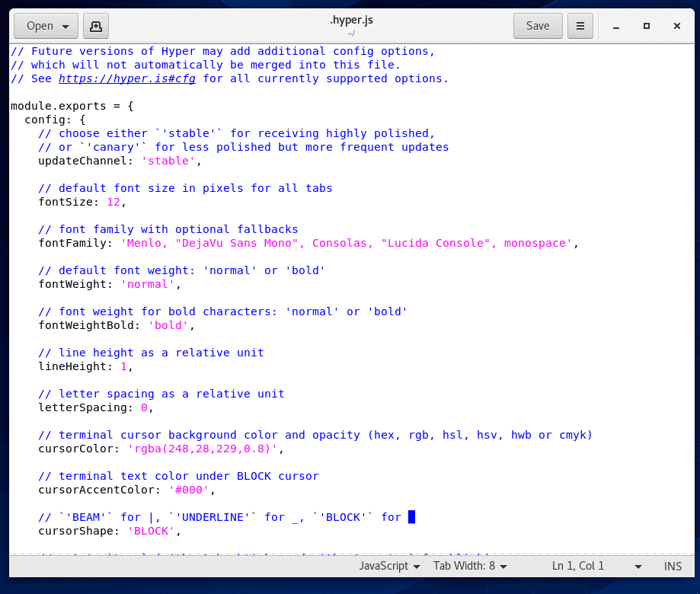Click the cursorColor rgba value
Image resolution: width=700 pixels, height=594 pixels.
(205, 449)
